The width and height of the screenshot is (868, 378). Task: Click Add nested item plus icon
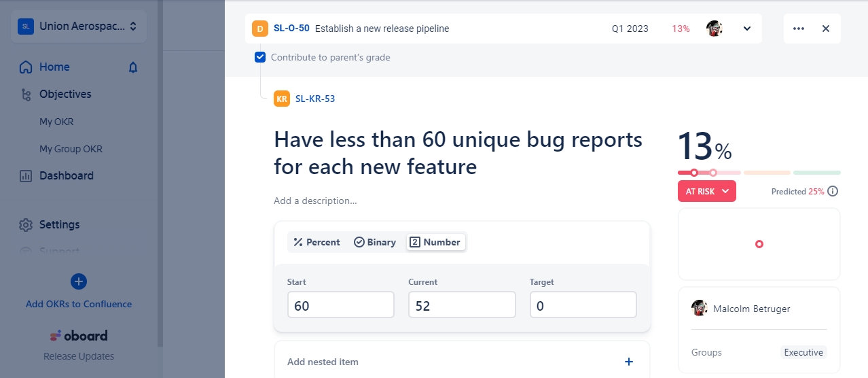coord(629,362)
